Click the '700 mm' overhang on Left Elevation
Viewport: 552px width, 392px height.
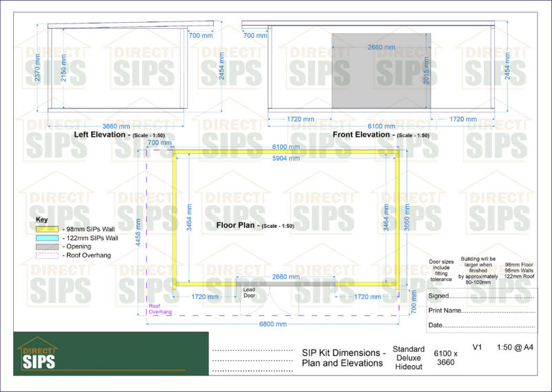[x=201, y=36]
